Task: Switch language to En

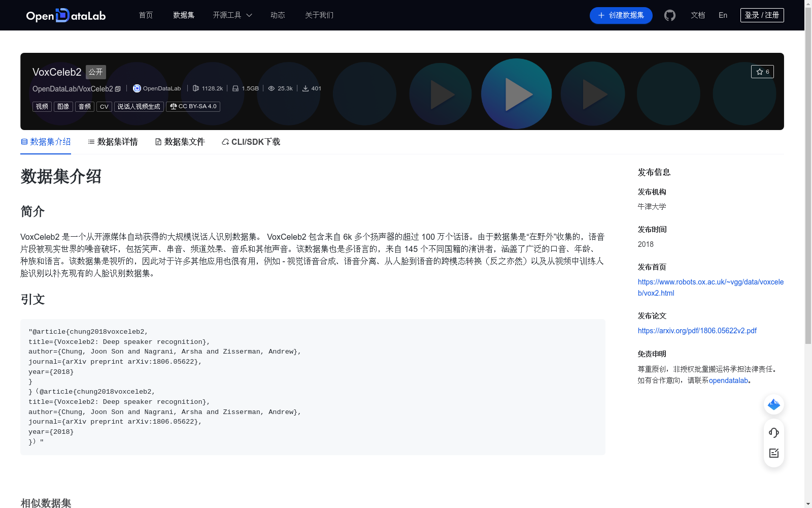Action: [x=723, y=15]
